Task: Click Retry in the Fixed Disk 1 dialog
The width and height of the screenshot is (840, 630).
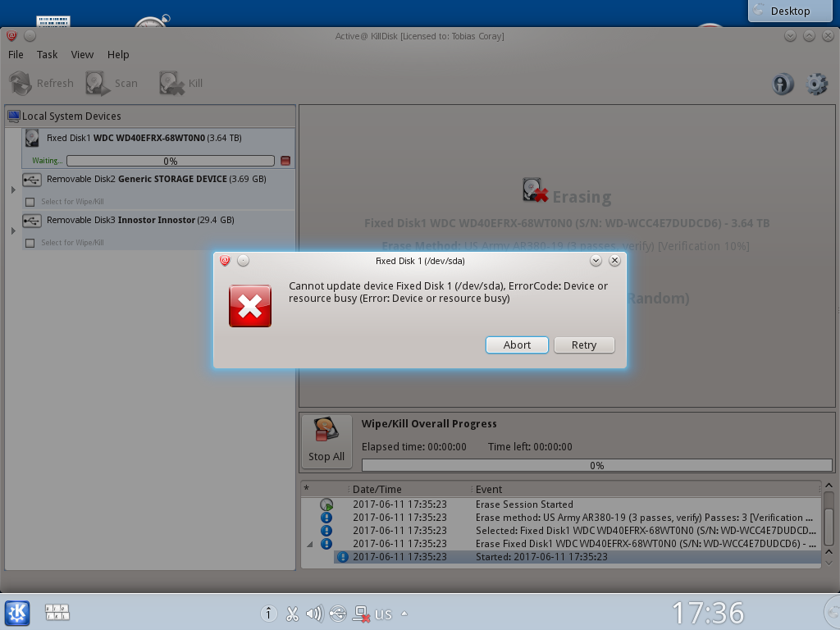Action: click(x=584, y=345)
